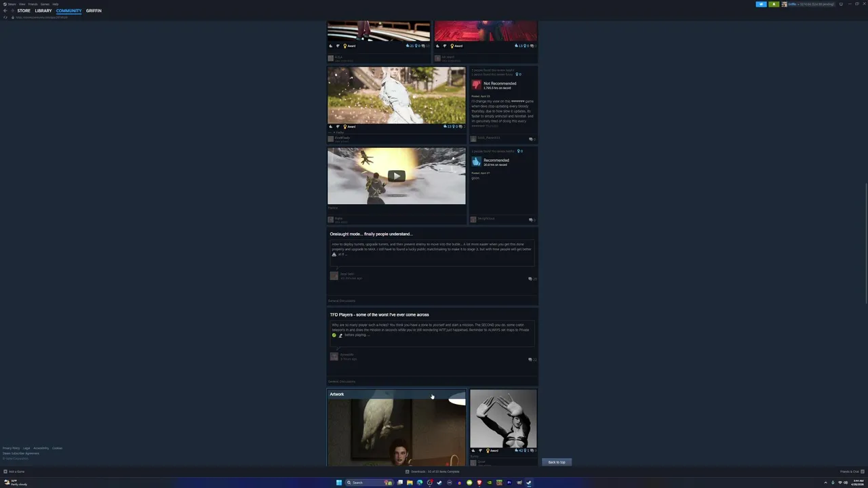The width and height of the screenshot is (868, 488).
Task: Click thumbs up under top-right red screenshot
Action: coord(438,46)
